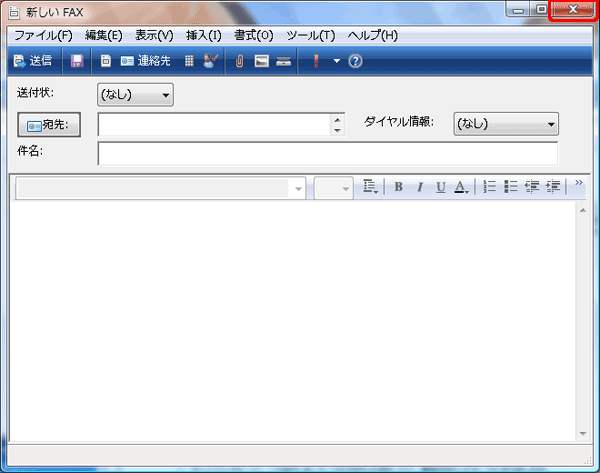Attach a file using the paperclip icon
Viewport: 600px width, 473px height.
click(x=240, y=61)
